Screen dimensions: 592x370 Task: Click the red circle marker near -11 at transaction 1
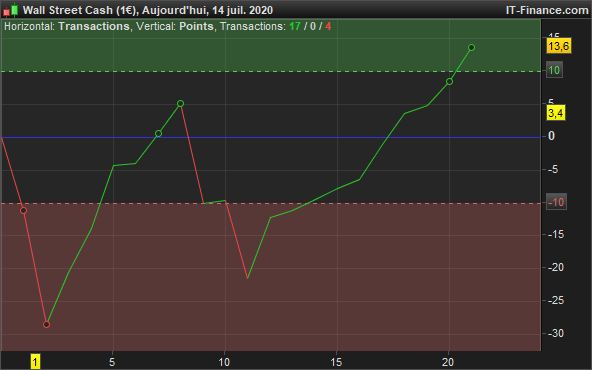(x=23, y=211)
